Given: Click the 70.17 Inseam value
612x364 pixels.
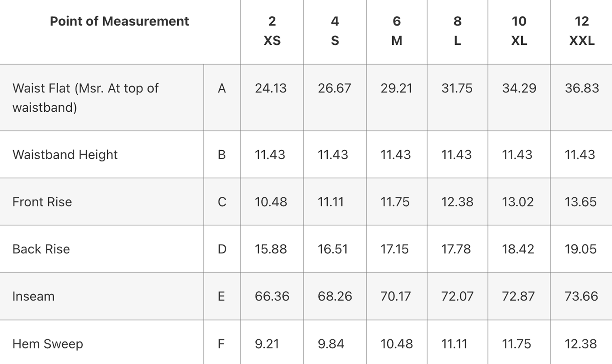Looking at the screenshot, I should coord(395,296).
